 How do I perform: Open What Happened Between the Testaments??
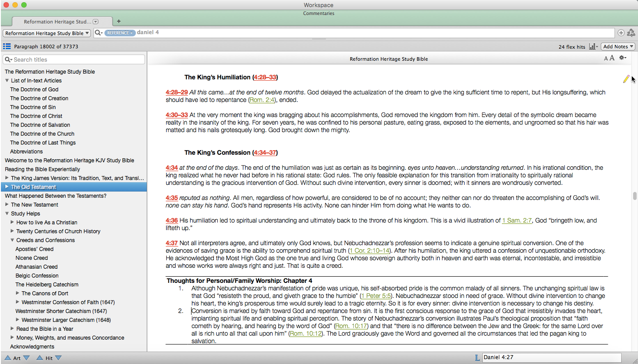point(56,196)
